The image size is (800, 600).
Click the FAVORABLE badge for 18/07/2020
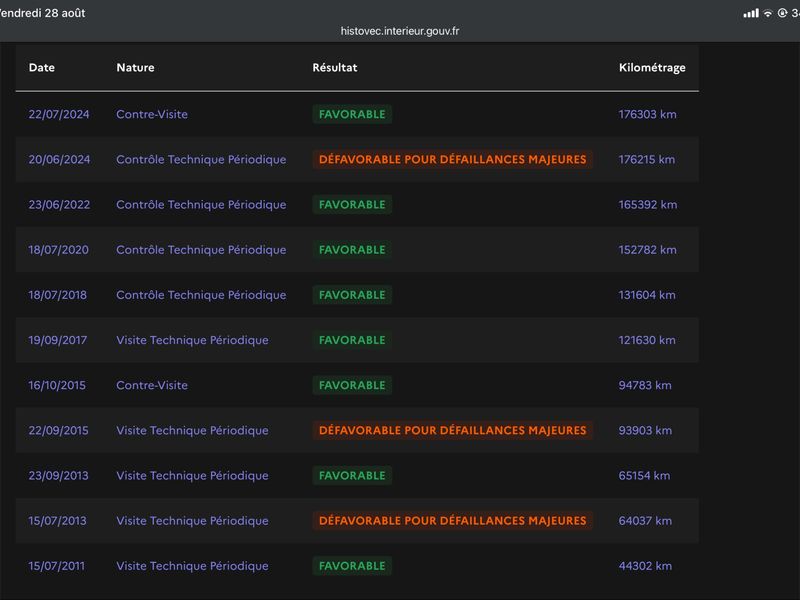tap(352, 249)
